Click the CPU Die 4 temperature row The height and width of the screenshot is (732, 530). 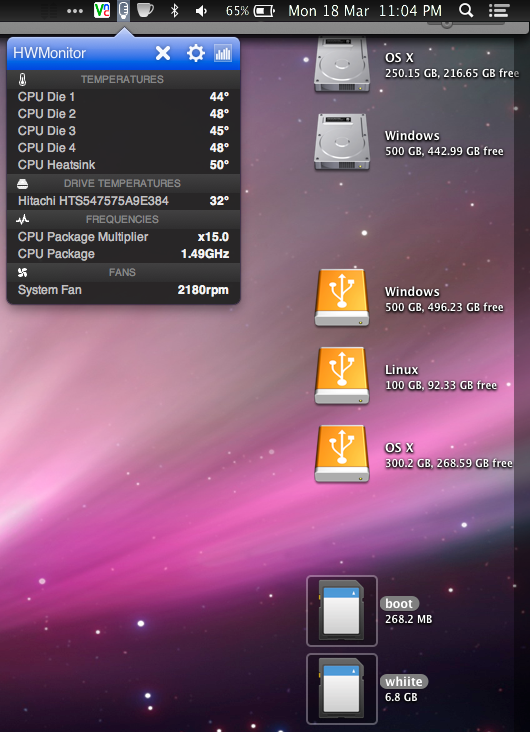pyautogui.click(x=123, y=148)
